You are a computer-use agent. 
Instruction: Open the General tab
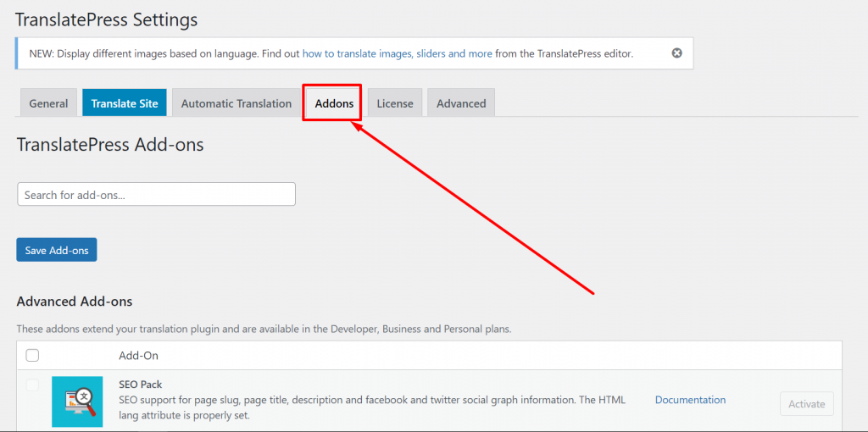point(48,103)
